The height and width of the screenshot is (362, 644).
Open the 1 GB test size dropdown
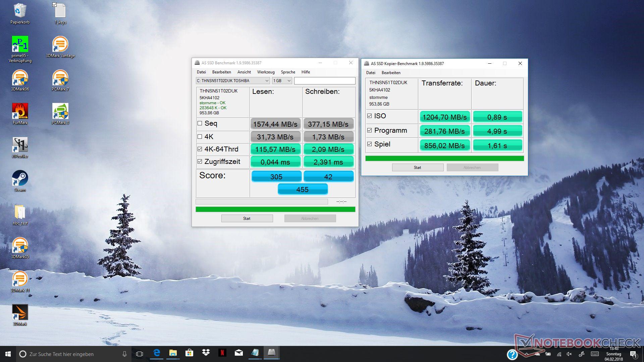pyautogui.click(x=282, y=81)
